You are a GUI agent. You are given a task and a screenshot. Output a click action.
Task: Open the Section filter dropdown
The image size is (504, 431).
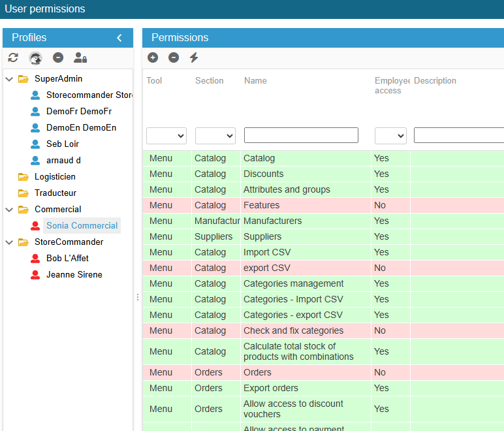[x=215, y=136]
